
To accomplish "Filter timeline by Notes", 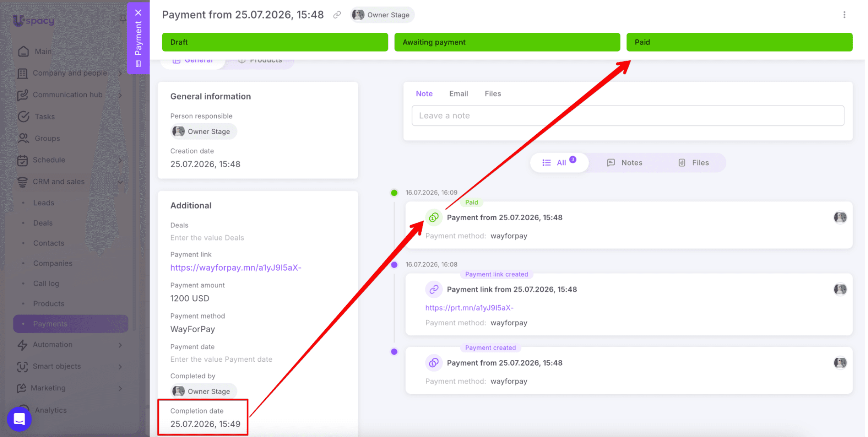I will [624, 163].
